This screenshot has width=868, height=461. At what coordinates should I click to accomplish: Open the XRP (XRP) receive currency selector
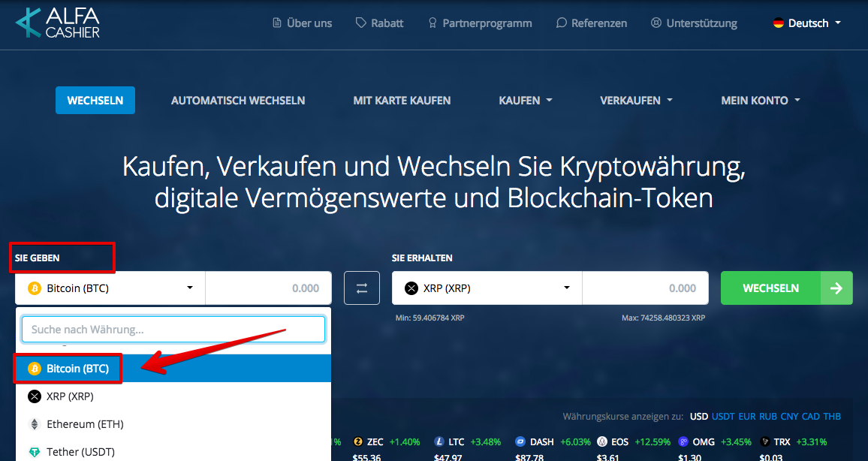(487, 288)
